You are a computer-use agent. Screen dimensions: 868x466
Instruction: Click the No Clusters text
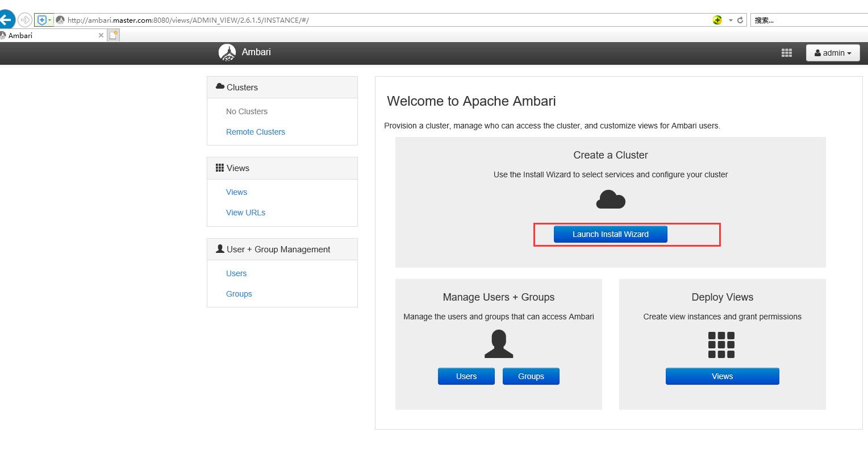pos(247,111)
